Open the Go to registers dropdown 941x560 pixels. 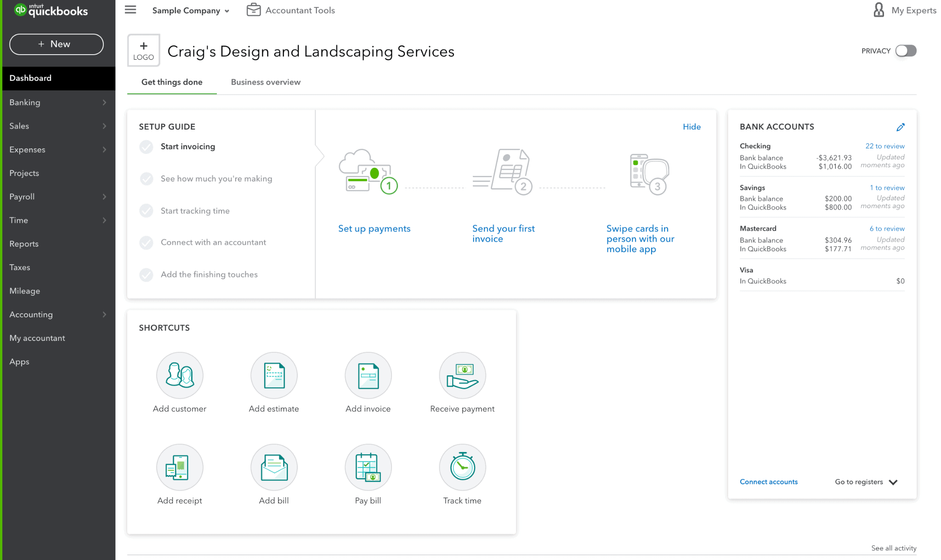tap(866, 481)
